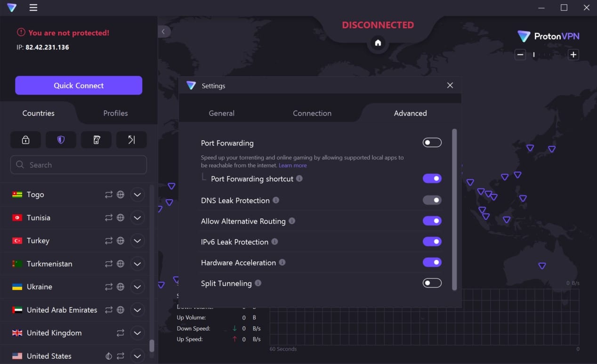Image resolution: width=597 pixels, height=364 pixels.
Task: Click info icon next to IPv6 Leak Protection
Action: click(274, 242)
